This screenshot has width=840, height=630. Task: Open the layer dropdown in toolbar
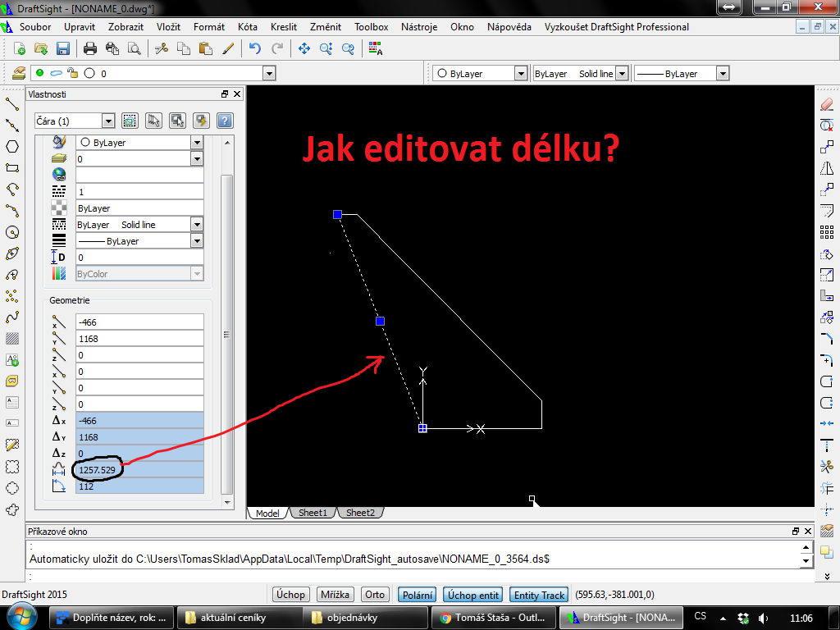click(268, 74)
